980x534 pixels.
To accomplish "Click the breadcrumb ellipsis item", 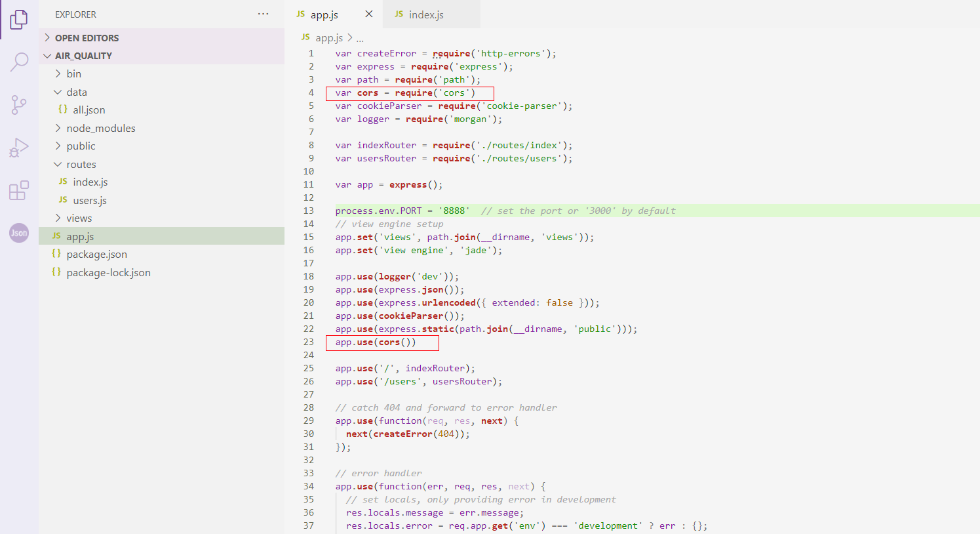I will (360, 38).
